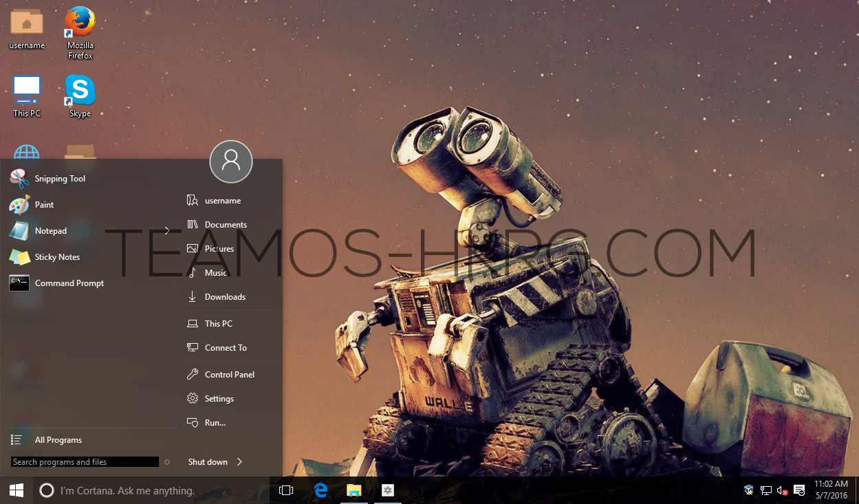
Task: Open the Action Center notifications icon
Action: click(x=799, y=490)
